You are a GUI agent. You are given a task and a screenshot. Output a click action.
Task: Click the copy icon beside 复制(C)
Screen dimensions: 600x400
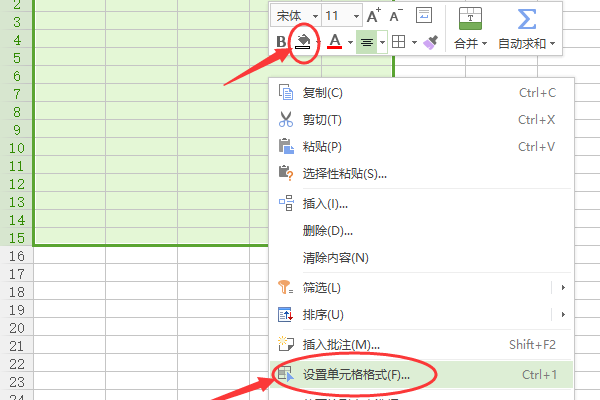pyautogui.click(x=286, y=93)
